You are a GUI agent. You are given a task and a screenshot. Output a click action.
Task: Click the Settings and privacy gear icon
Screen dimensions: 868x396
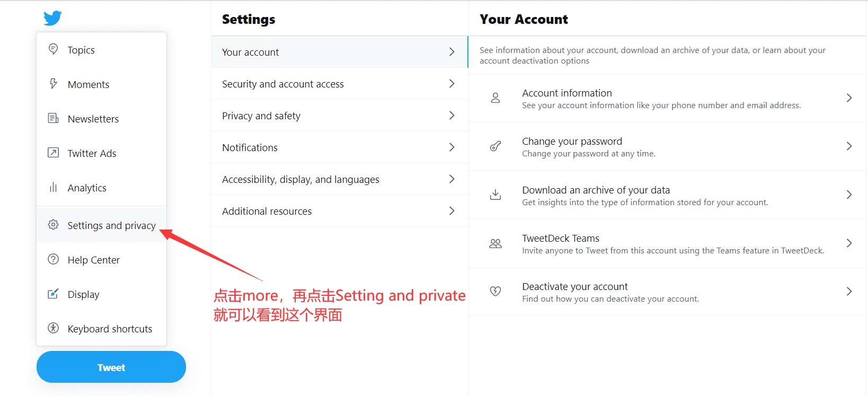(53, 224)
